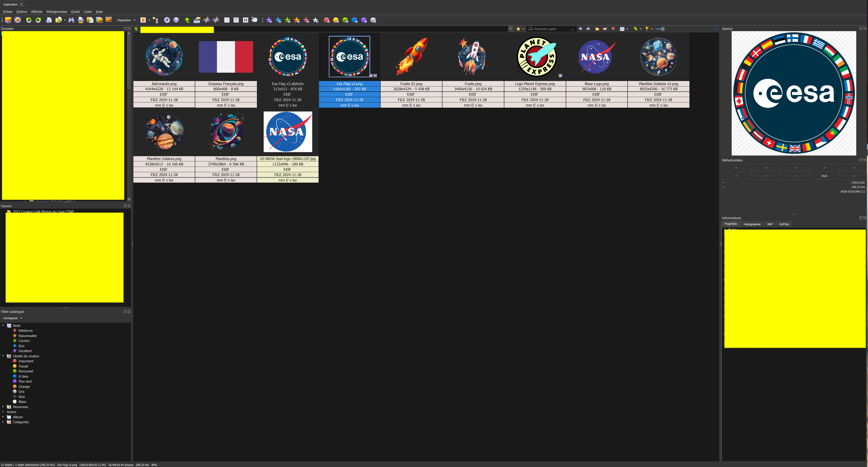
Task: Rate the image 5 stars (purple star)
Action: (x=269, y=20)
